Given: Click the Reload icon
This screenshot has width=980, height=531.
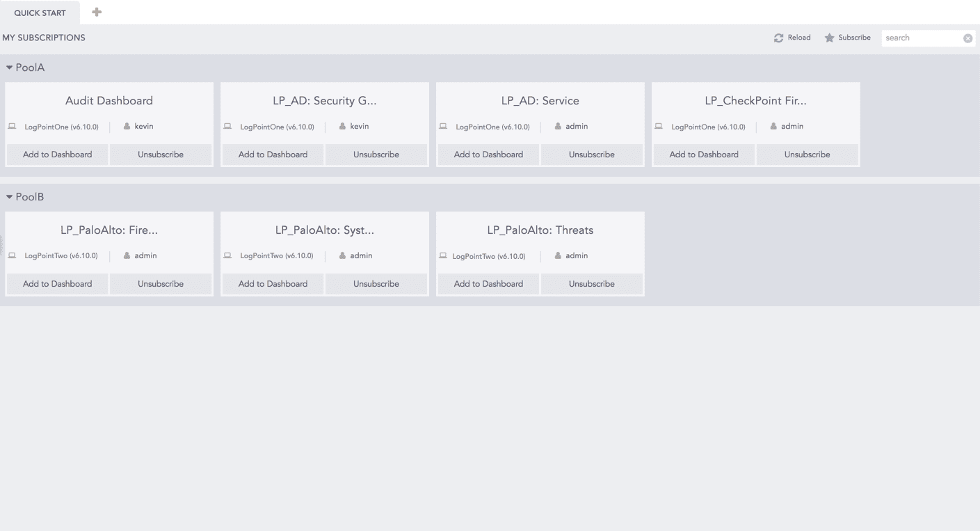Looking at the screenshot, I should [x=779, y=38].
